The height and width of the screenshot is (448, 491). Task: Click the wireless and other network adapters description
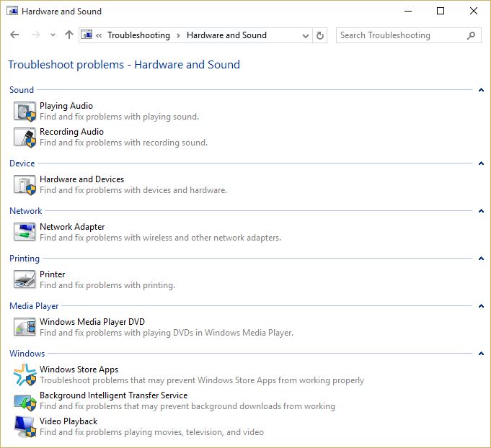click(x=160, y=238)
